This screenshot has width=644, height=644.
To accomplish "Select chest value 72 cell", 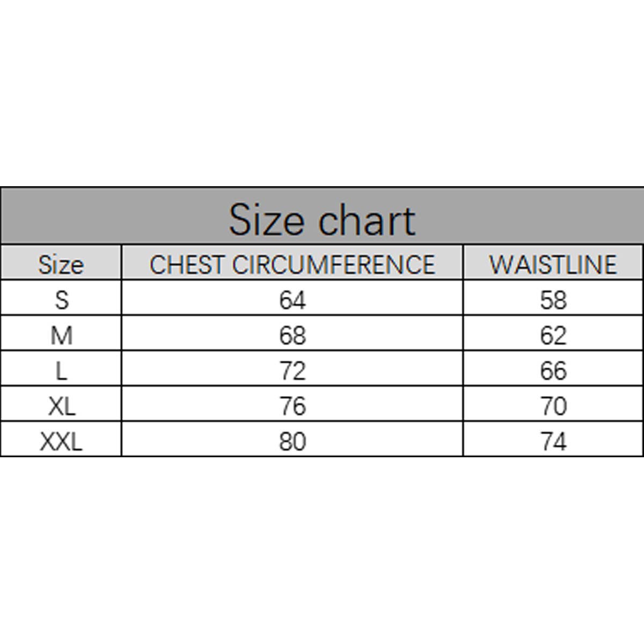I will pyautogui.click(x=292, y=371).
